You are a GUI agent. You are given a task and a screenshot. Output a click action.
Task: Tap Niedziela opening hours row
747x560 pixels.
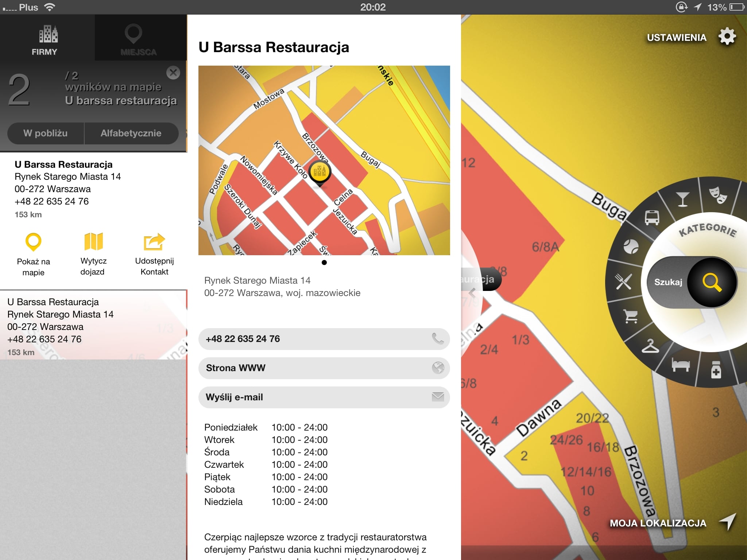(x=266, y=502)
